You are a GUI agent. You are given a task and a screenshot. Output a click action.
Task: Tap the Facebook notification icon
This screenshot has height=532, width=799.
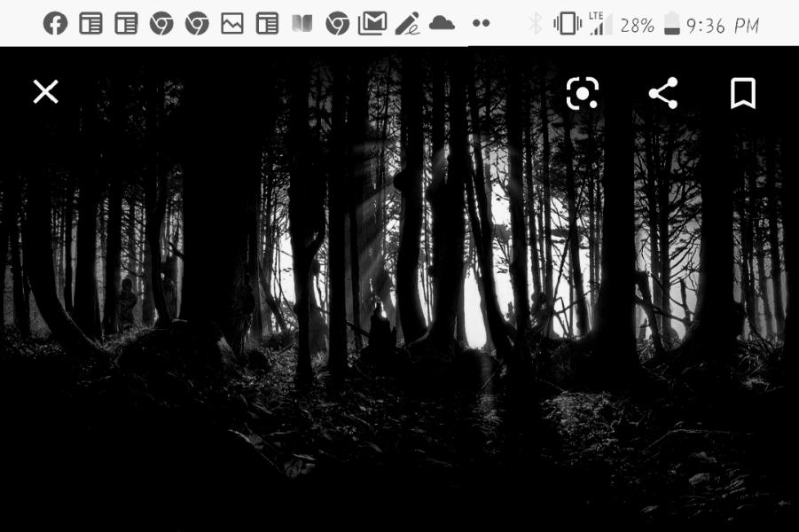(x=55, y=24)
